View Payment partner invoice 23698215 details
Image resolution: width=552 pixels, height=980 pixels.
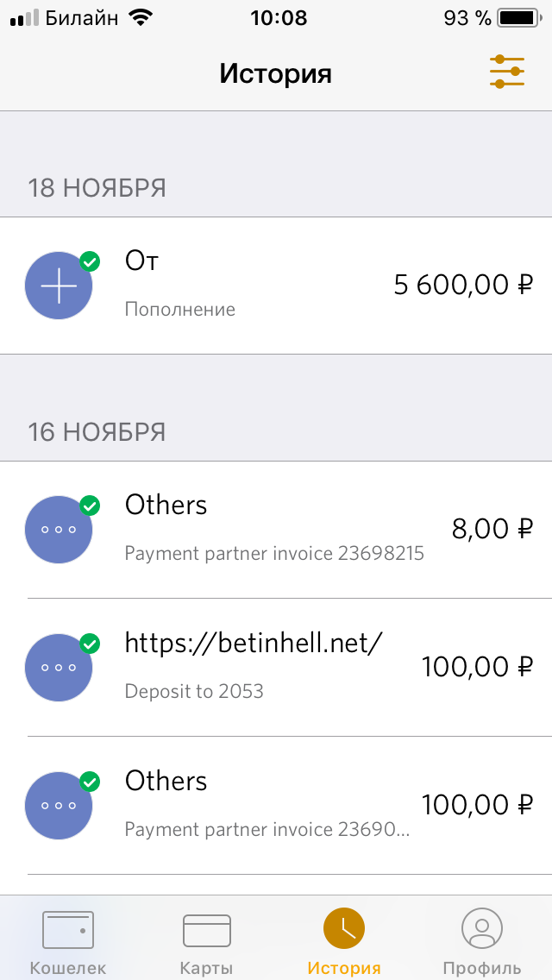[274, 553]
